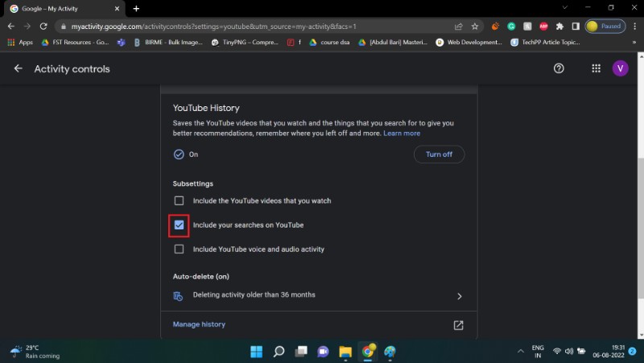Open the TinyPNG bookmark

[245, 43]
